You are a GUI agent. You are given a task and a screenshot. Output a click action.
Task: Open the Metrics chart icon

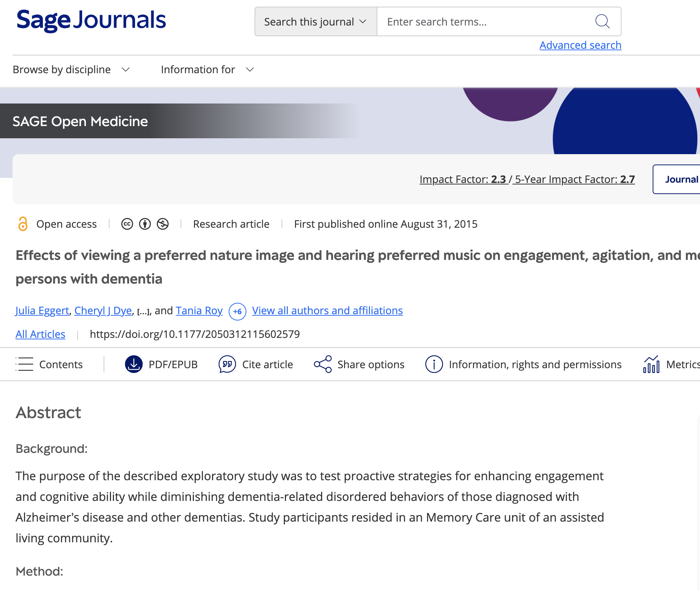(x=651, y=364)
